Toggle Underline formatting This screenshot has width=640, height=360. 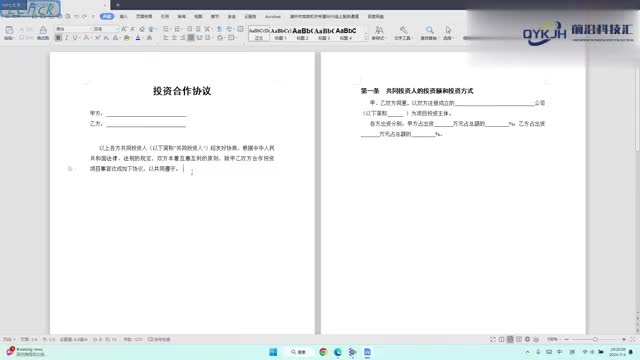tap(75, 38)
